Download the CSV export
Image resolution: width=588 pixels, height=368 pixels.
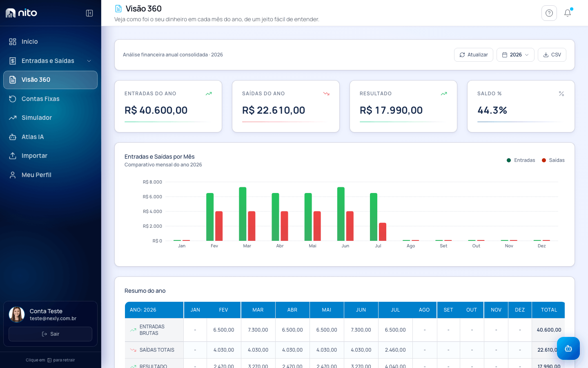552,55
